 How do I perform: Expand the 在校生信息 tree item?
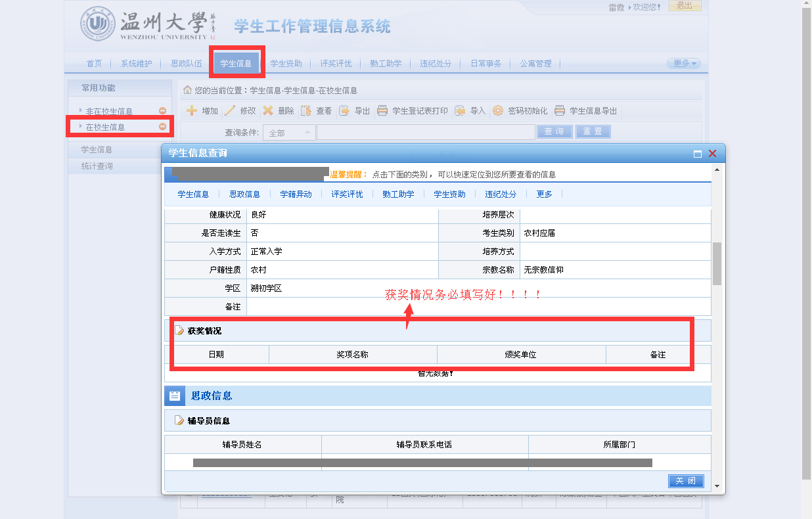[81, 126]
